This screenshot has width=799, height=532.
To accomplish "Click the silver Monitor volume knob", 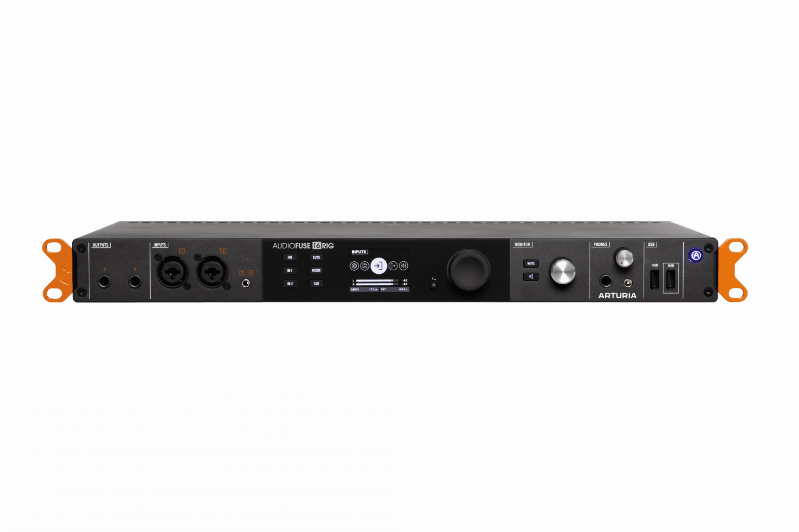I will [x=563, y=271].
